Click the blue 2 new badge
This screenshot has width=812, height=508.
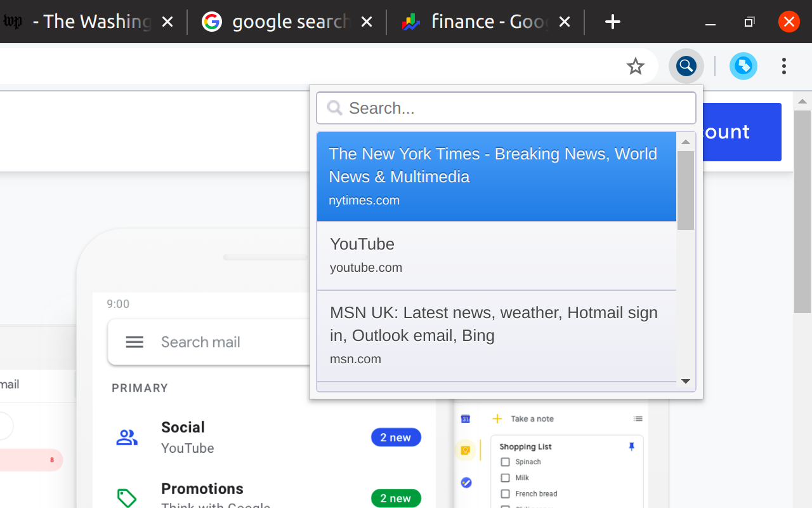tap(396, 438)
